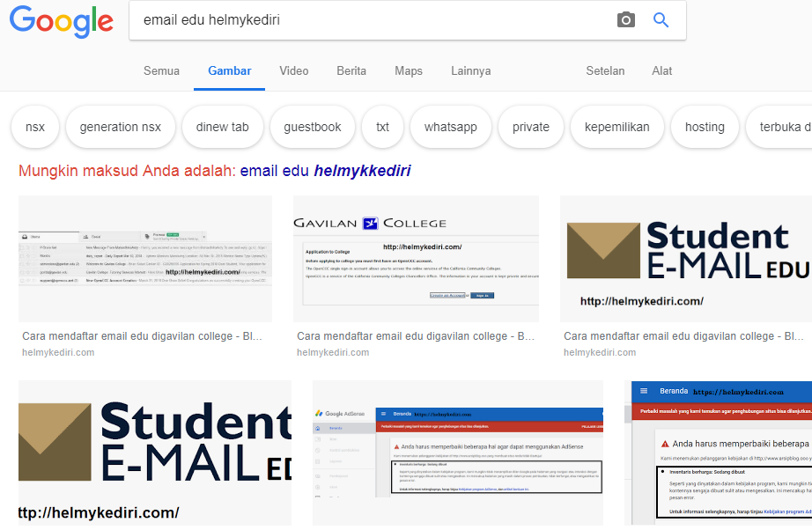Click the blue search magnifier button

click(x=661, y=20)
